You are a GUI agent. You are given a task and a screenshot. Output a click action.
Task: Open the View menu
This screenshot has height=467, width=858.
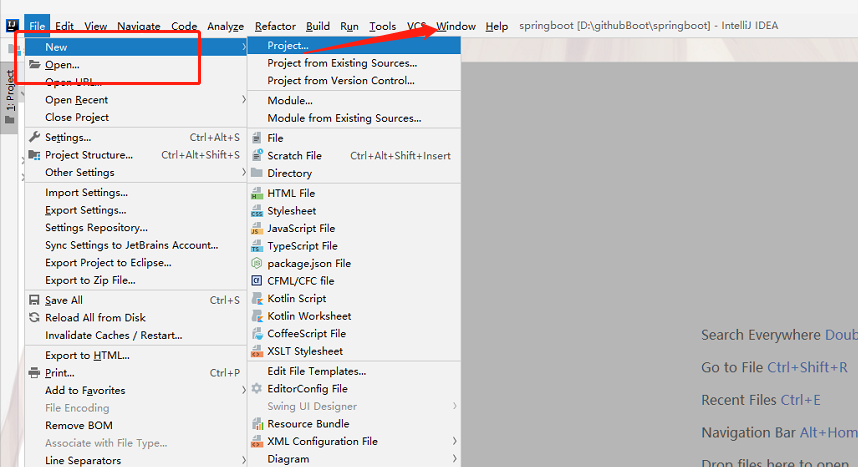pyautogui.click(x=96, y=26)
